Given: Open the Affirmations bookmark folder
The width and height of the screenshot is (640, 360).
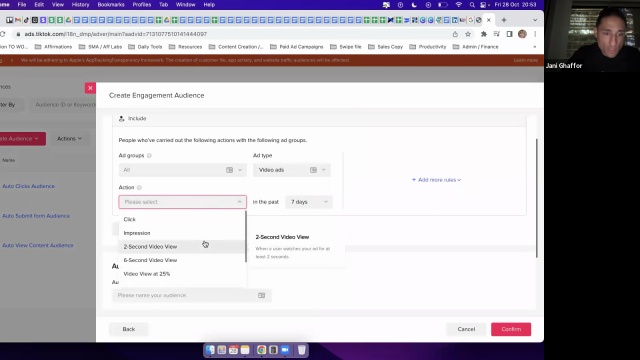Looking at the screenshot, I should (53, 47).
